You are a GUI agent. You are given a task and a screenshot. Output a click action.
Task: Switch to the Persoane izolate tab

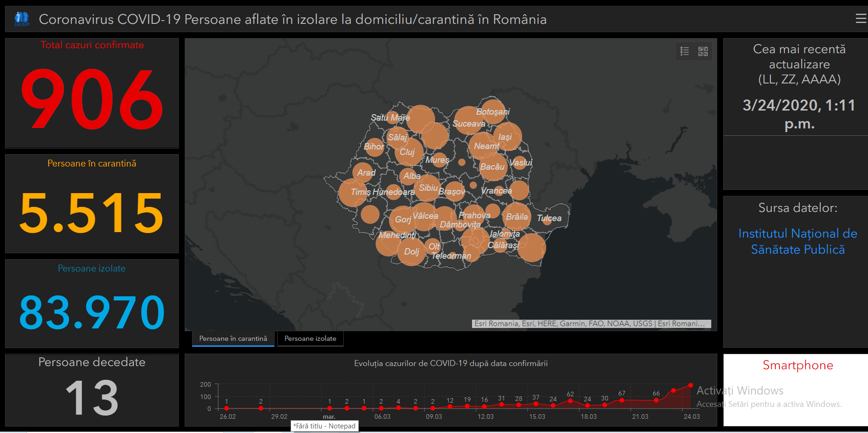pos(310,339)
